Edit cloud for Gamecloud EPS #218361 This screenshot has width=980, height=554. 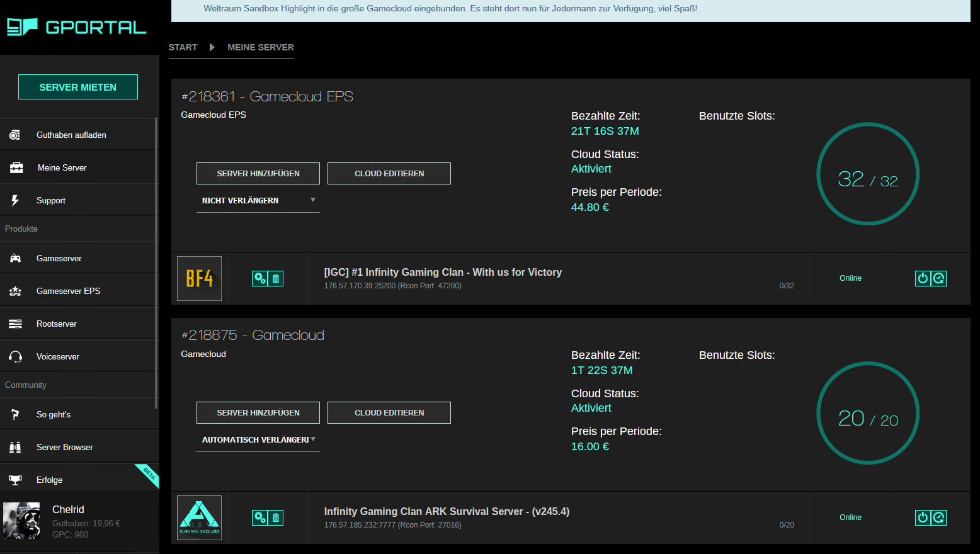[x=389, y=173]
